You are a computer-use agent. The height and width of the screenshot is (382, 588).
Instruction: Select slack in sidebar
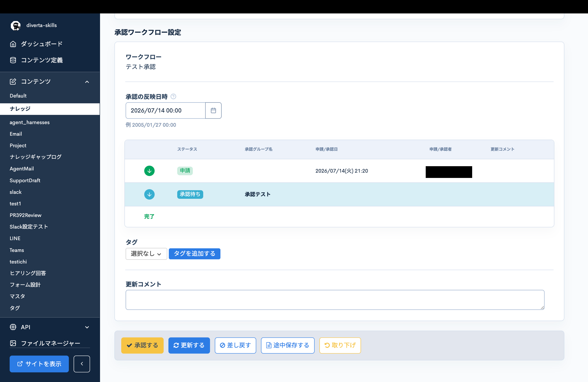tap(16, 192)
